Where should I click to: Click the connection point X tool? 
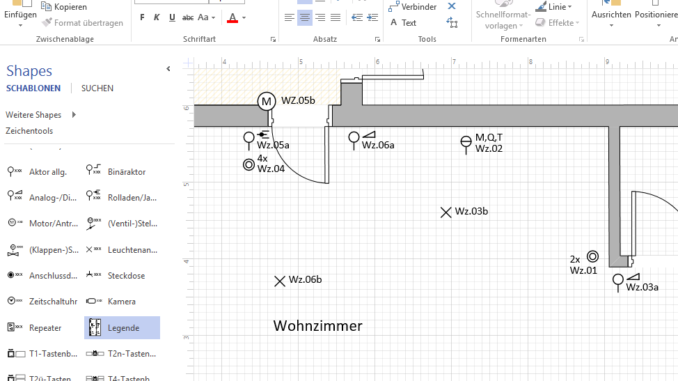tap(452, 6)
